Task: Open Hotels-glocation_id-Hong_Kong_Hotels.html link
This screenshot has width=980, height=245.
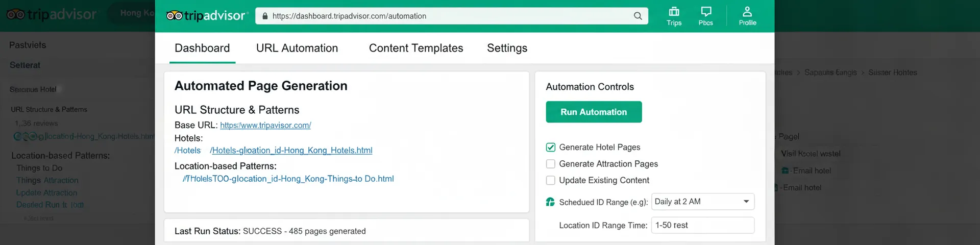Action: (291, 151)
